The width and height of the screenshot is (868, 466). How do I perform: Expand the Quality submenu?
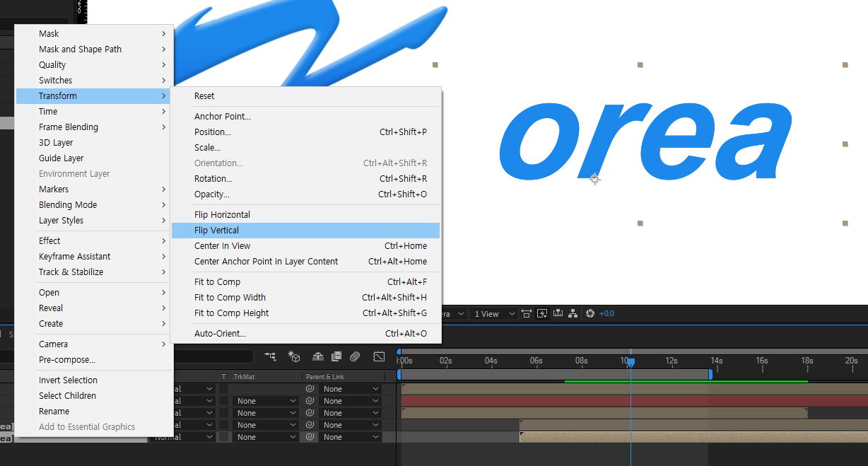pyautogui.click(x=94, y=64)
